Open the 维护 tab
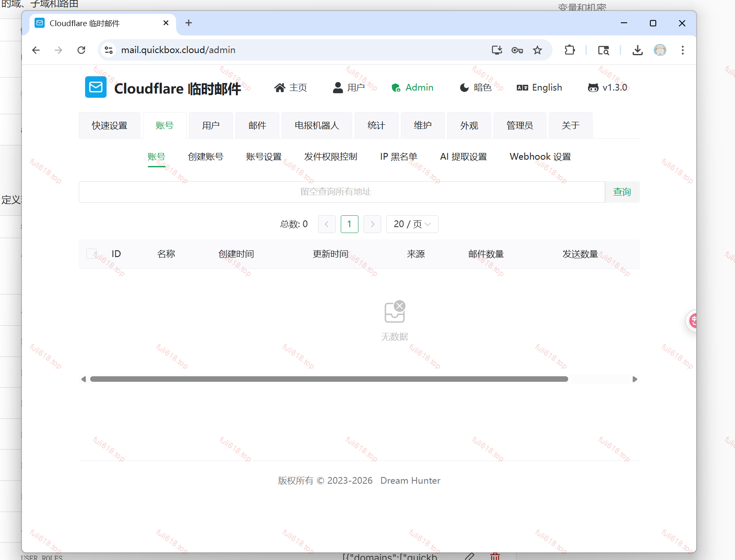The width and height of the screenshot is (735, 560). pos(423,126)
